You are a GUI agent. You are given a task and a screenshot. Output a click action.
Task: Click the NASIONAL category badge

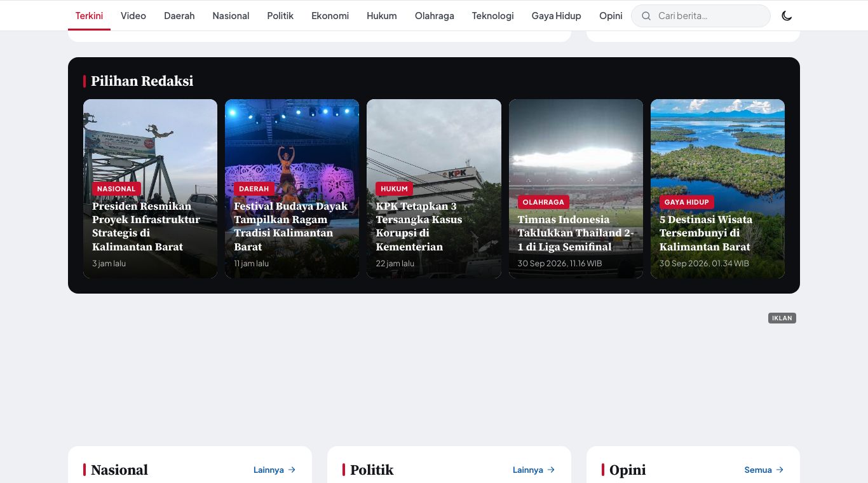(116, 189)
